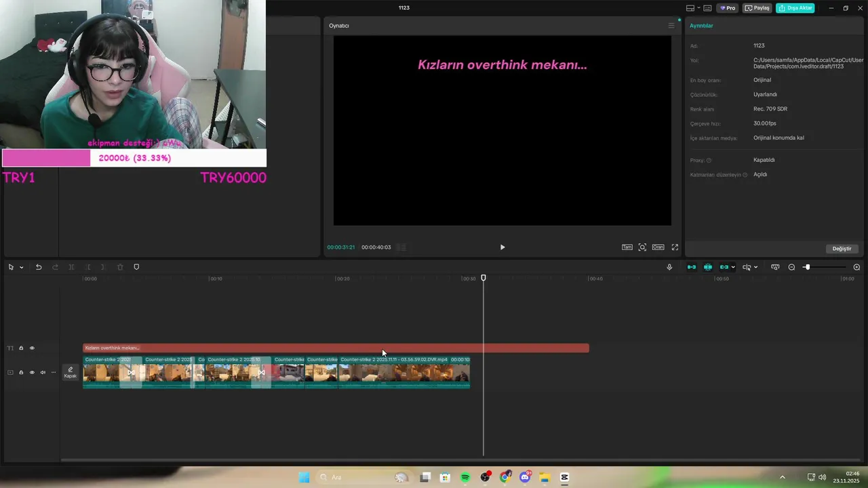Redo the last undone edit
The height and width of the screenshot is (488, 868).
pos(55,267)
